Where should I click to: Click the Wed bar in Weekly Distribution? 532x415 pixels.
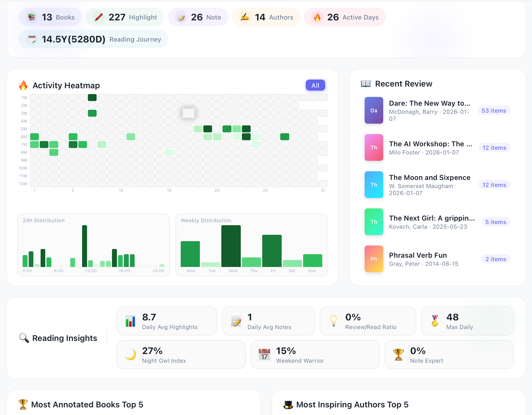point(231,246)
